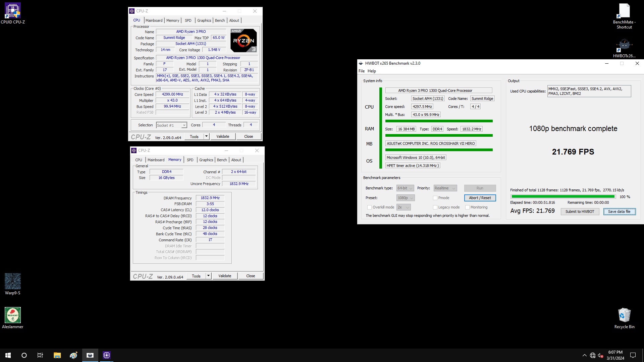Viewport: 644px width, 362px height.
Task: Toggle the Overkill mode checkbox
Action: [369, 207]
